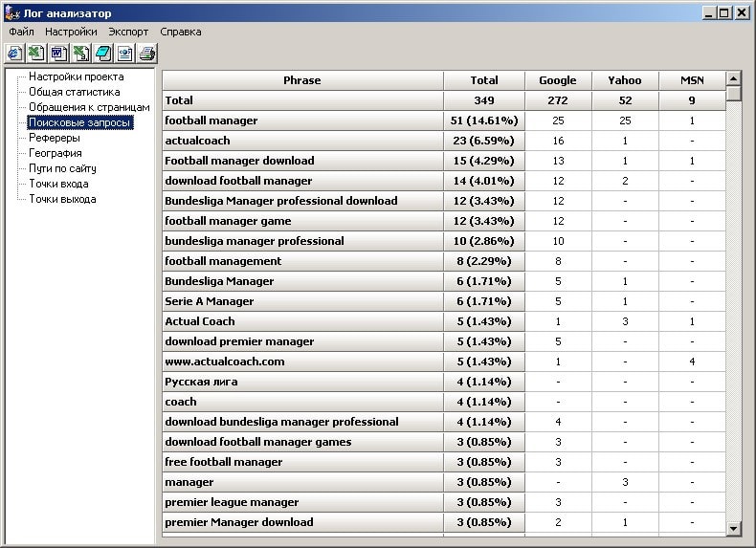Select Настройки проекта in the tree
This screenshot has height=548, width=756.
tap(76, 77)
